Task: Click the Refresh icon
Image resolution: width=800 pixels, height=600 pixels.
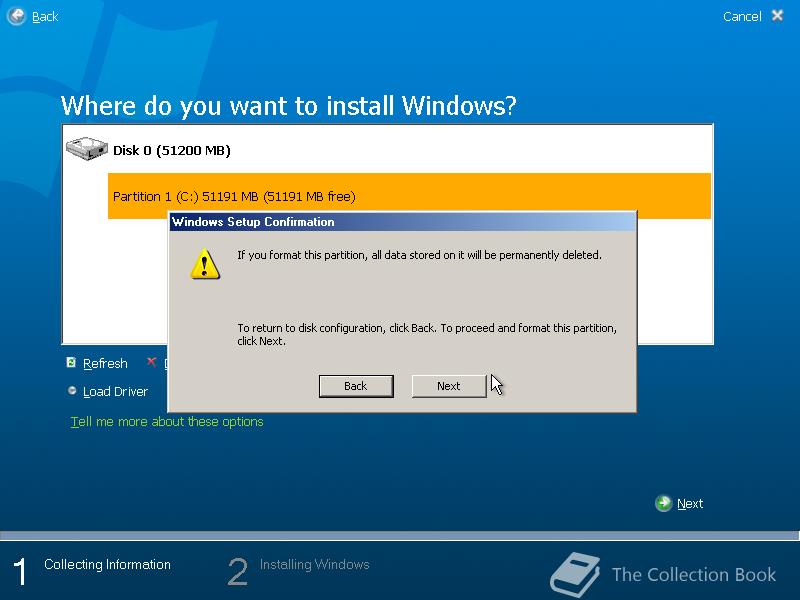Action: tap(71, 362)
